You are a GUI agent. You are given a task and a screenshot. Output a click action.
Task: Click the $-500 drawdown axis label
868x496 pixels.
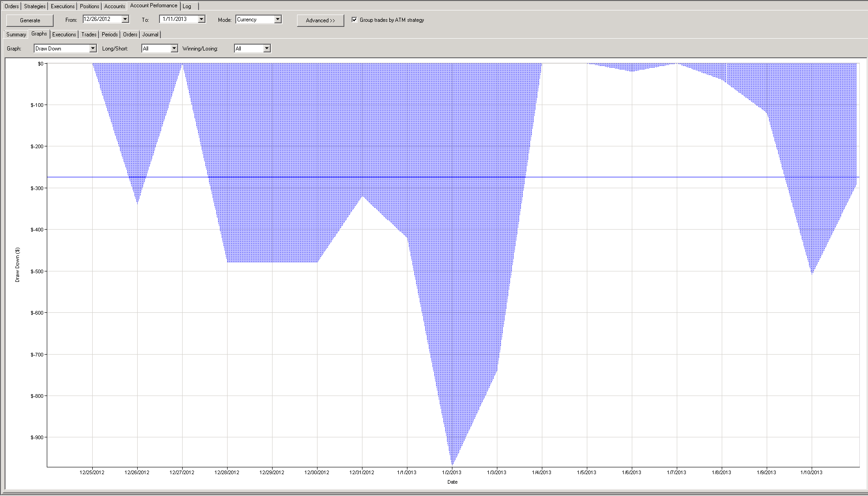point(37,271)
